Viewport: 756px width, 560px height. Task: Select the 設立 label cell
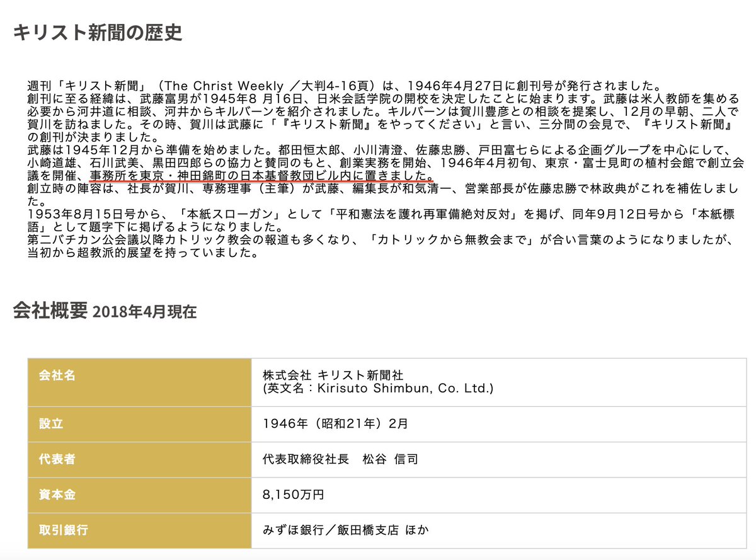pyautogui.click(x=139, y=423)
